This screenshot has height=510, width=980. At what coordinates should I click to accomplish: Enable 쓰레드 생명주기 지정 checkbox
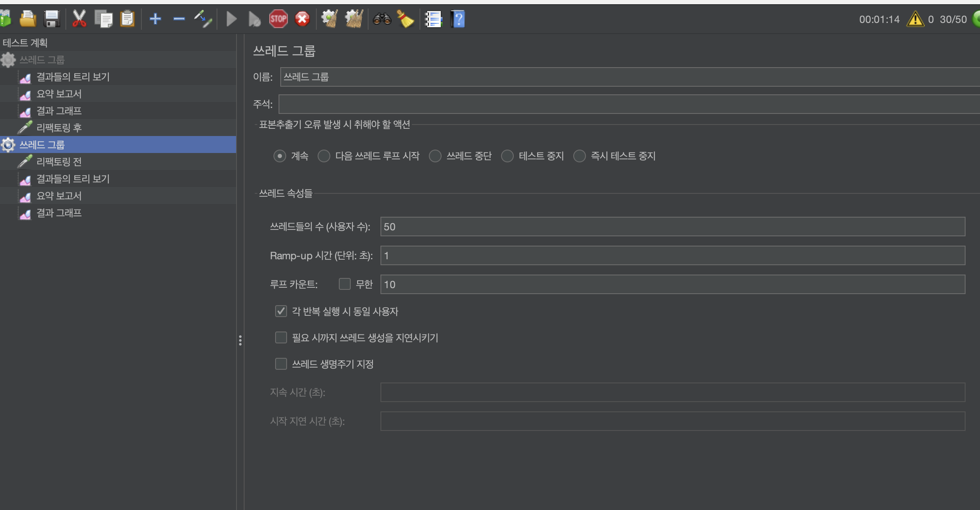[281, 364]
